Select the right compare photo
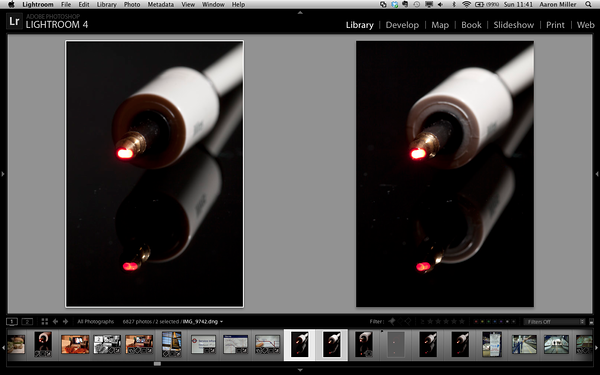Image resolution: width=600 pixels, height=375 pixels. click(x=445, y=174)
